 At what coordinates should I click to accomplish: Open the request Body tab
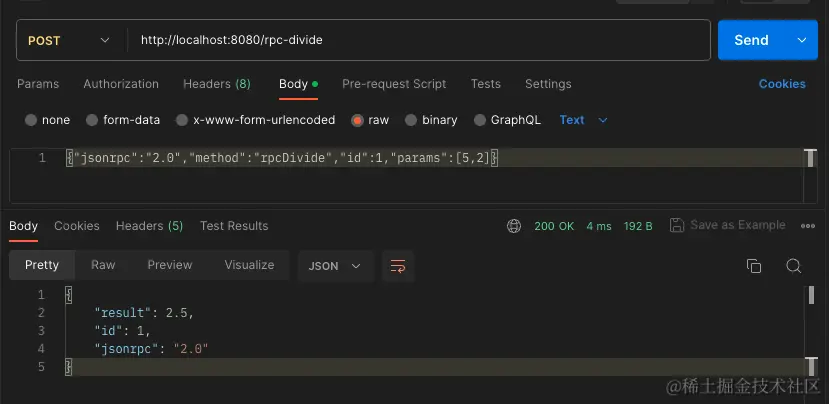point(298,84)
